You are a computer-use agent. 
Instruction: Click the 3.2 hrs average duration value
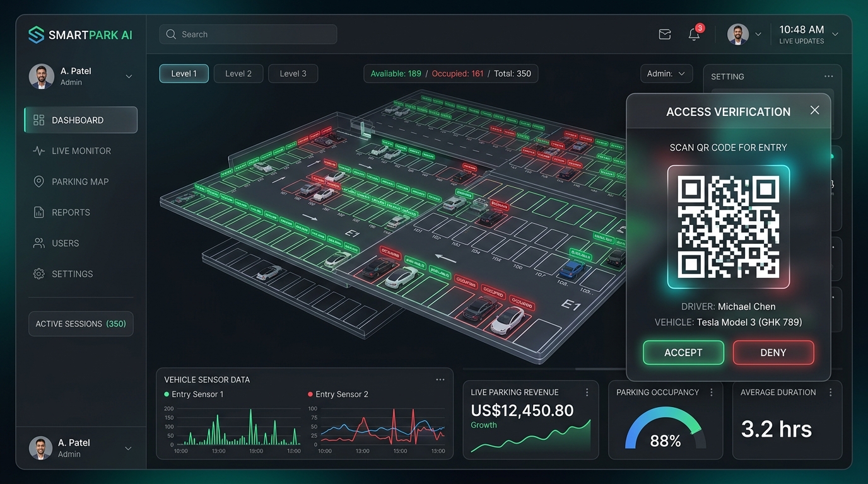click(x=777, y=429)
